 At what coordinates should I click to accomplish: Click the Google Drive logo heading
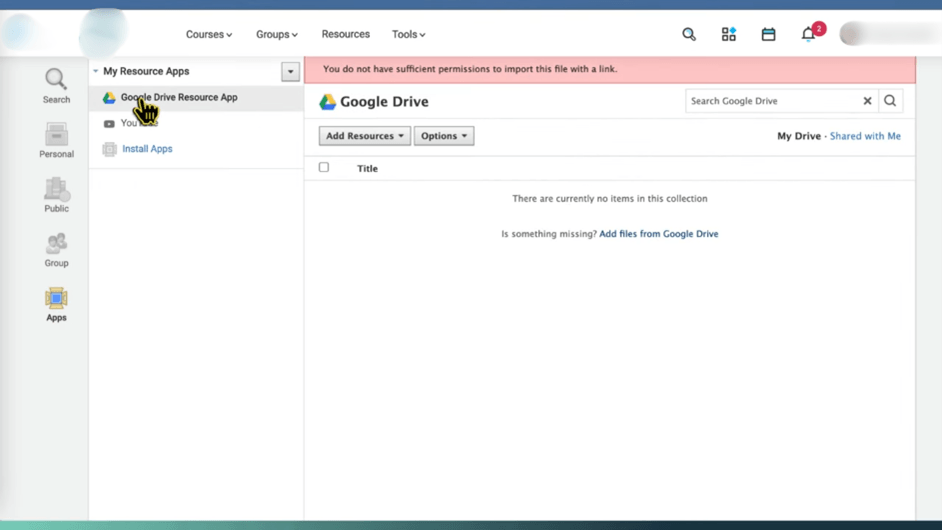[x=374, y=102]
